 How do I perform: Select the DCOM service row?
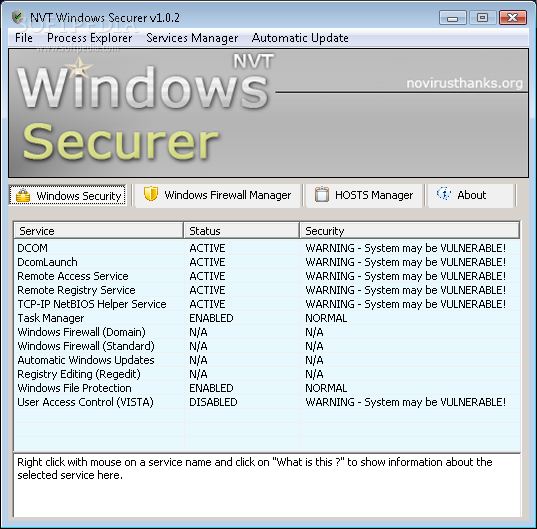click(x=267, y=248)
